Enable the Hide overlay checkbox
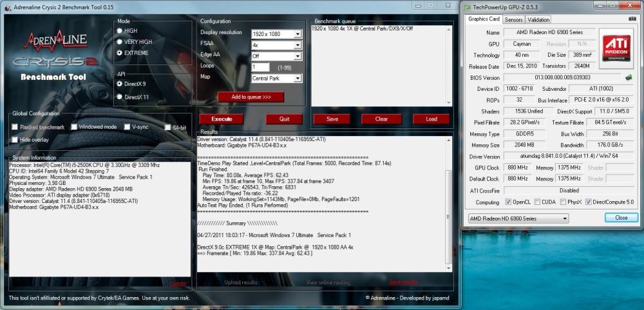The height and width of the screenshot is (310, 644). [15, 140]
